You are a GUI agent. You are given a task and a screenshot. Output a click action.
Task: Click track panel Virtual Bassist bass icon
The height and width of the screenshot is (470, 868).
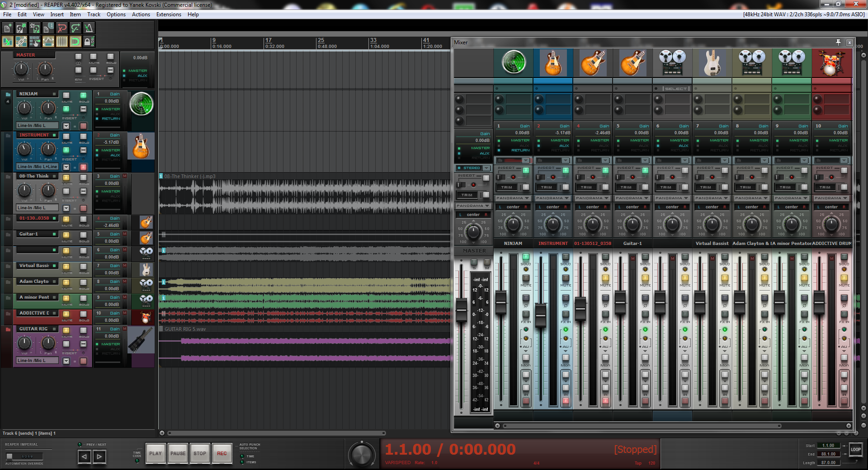146,270
